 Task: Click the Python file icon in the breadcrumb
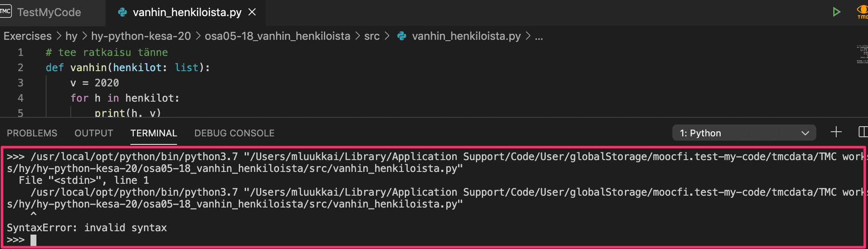[x=401, y=36]
